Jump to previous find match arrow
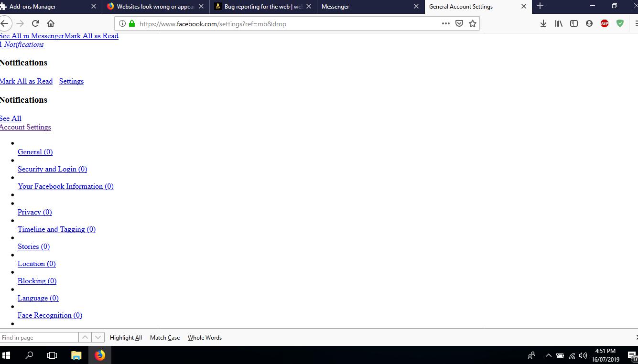 85,337
